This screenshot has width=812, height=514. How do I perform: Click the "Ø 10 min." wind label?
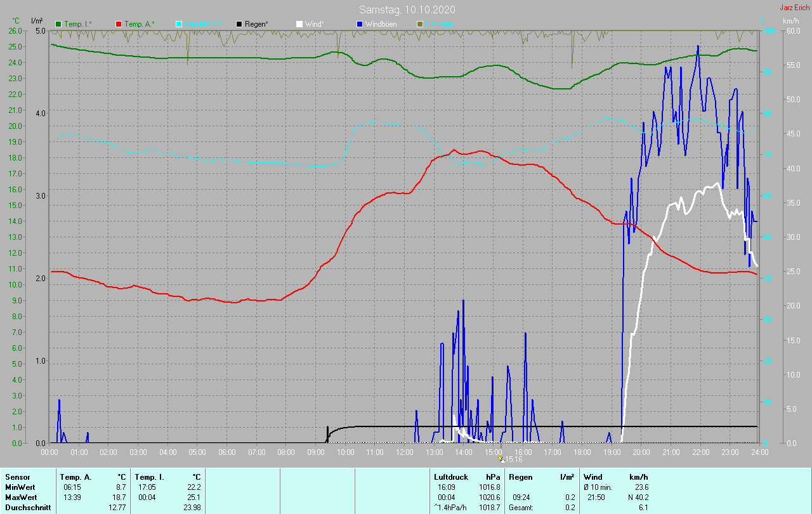(598, 487)
